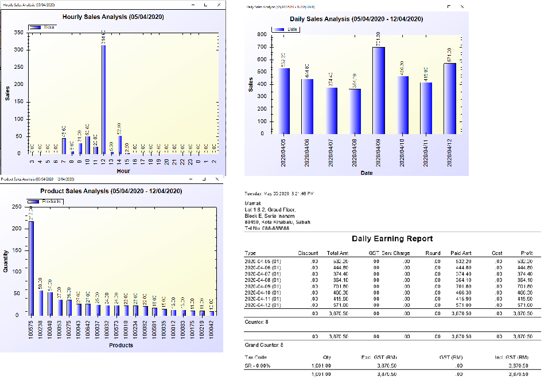The width and height of the screenshot is (552, 392).
Task: Click the Hourly Sales Analysis title bar
Action: [86, 5]
